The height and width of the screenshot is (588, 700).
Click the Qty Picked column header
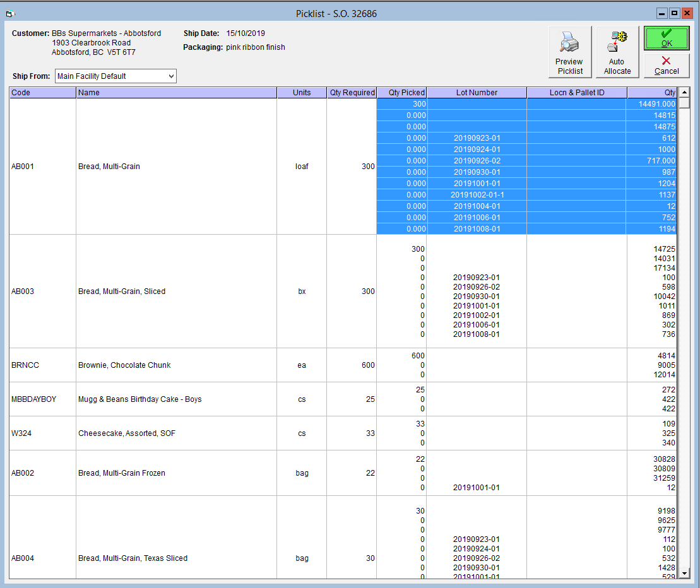(x=402, y=92)
